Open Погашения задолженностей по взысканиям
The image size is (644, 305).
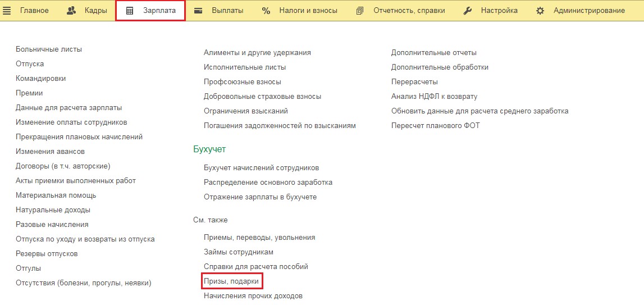coord(280,126)
